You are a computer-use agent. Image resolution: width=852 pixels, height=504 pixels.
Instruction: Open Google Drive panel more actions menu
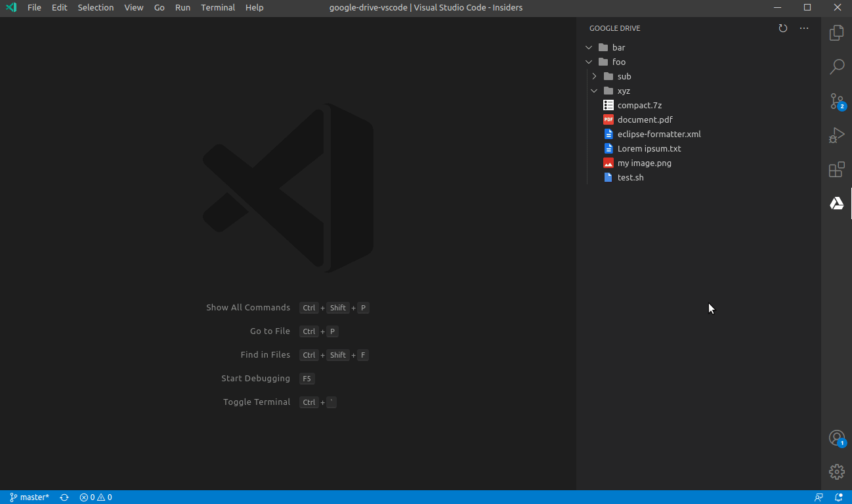coord(804,28)
